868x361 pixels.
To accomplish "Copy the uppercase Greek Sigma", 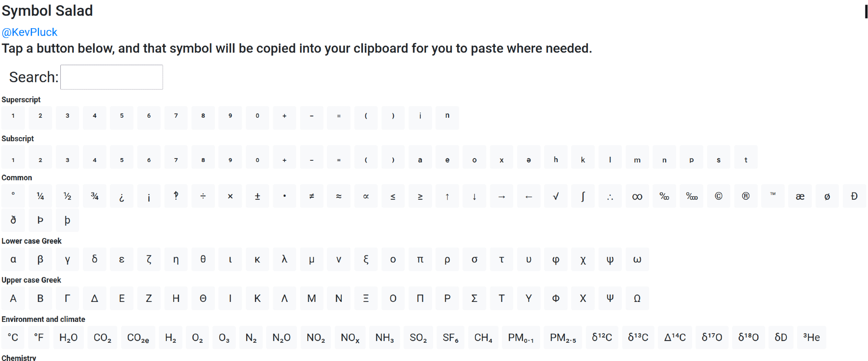I will 474,298.
